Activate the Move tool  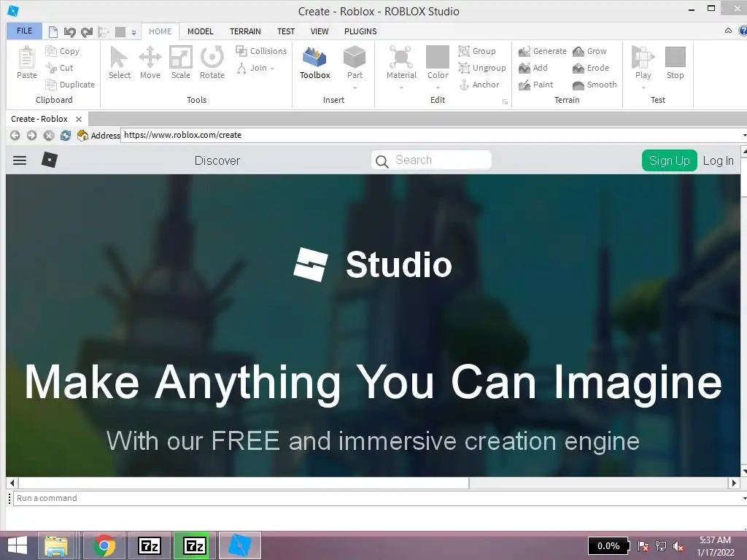tap(150, 63)
